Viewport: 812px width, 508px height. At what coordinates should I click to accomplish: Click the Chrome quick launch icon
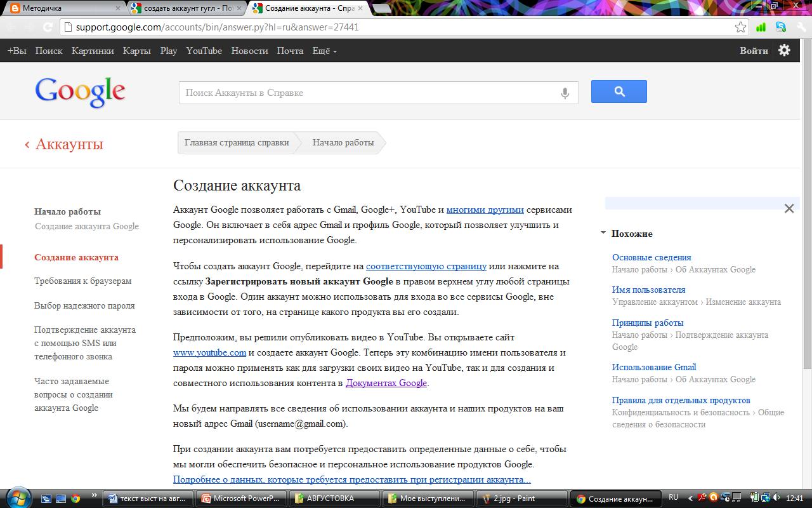coord(75,498)
